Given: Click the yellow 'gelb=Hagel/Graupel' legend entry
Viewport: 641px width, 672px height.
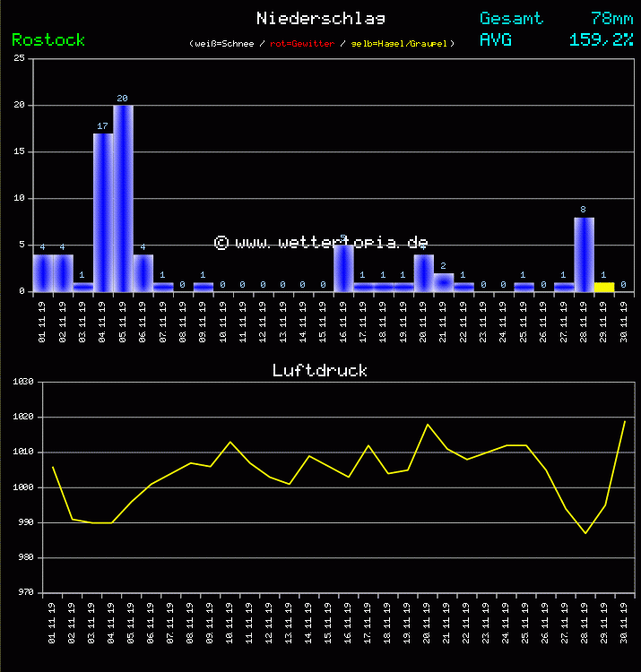Looking at the screenshot, I should point(402,43).
